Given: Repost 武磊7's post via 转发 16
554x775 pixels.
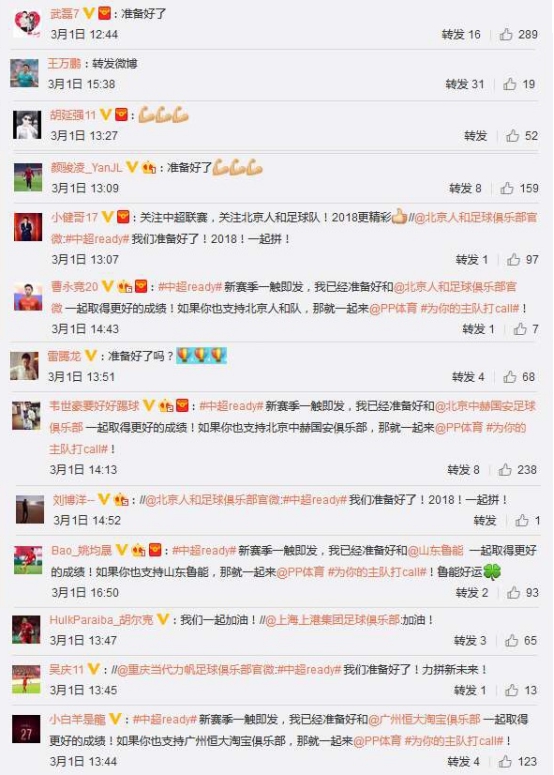Looking at the screenshot, I should [x=461, y=34].
